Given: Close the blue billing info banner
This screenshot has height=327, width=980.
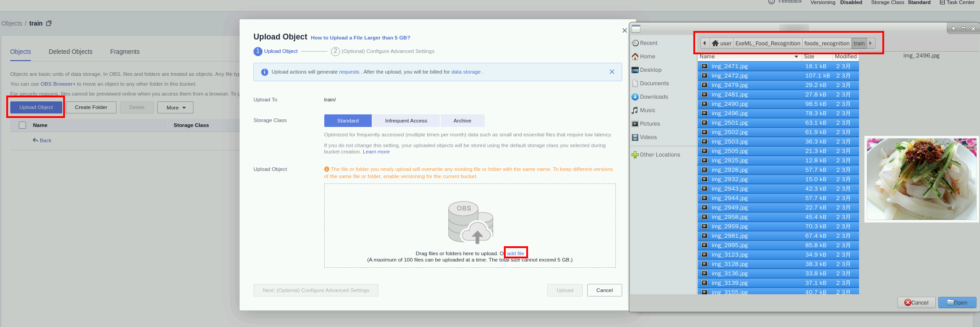Looking at the screenshot, I should click(612, 72).
